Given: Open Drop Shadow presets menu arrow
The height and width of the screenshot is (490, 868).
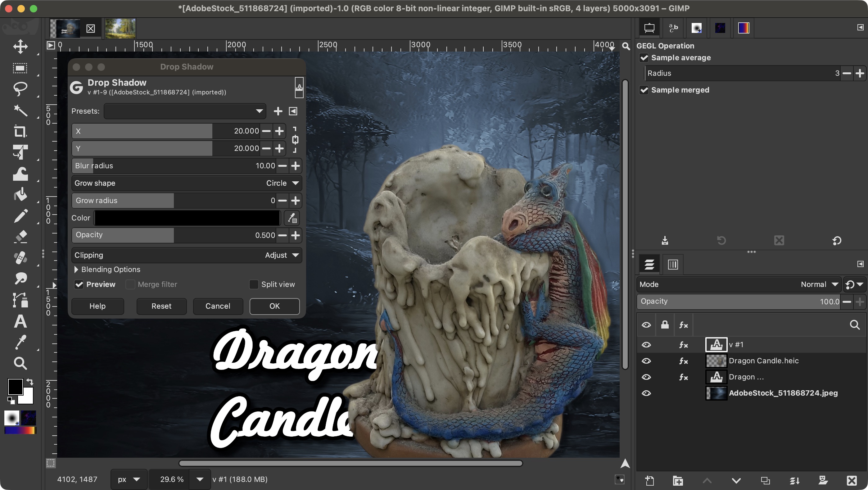Looking at the screenshot, I should (x=293, y=111).
